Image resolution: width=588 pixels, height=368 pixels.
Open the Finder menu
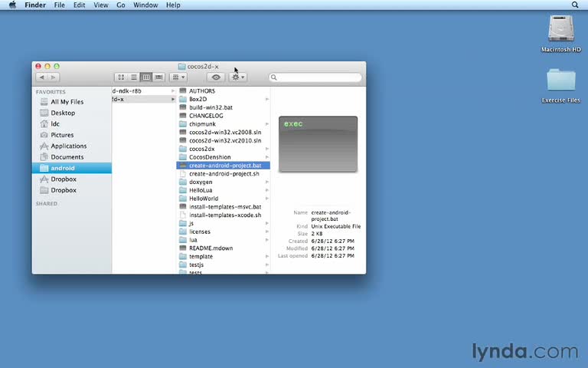click(x=35, y=5)
